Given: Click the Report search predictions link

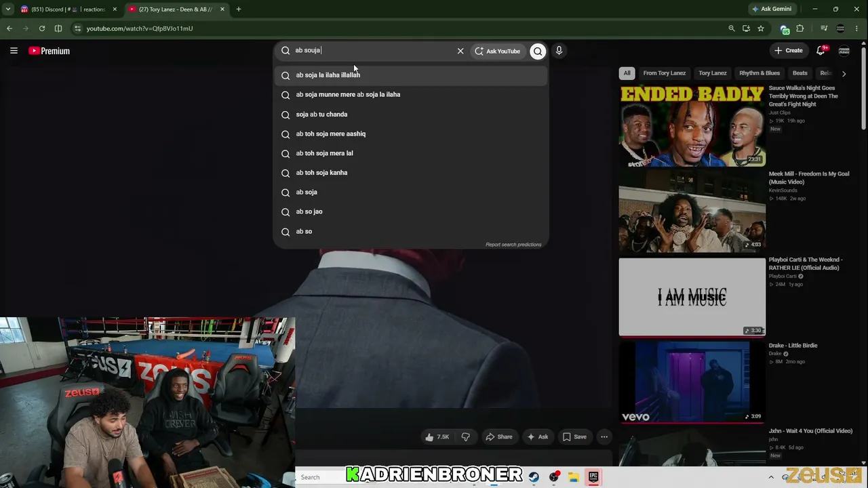Looking at the screenshot, I should [513, 245].
